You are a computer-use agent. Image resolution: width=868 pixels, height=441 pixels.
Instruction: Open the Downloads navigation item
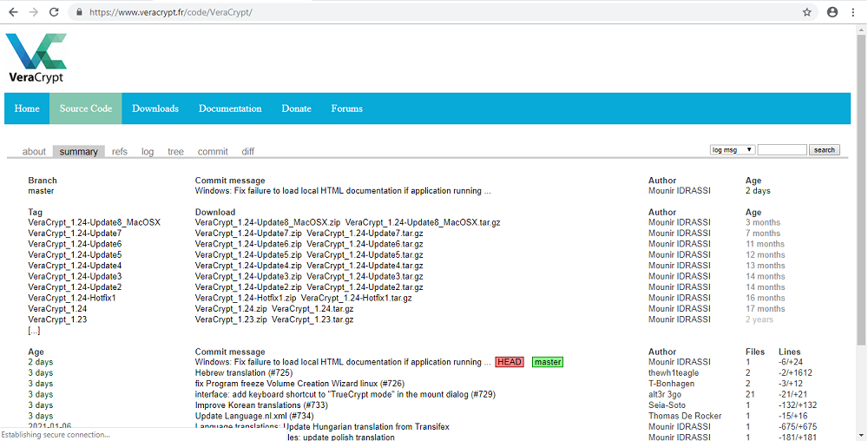(155, 109)
